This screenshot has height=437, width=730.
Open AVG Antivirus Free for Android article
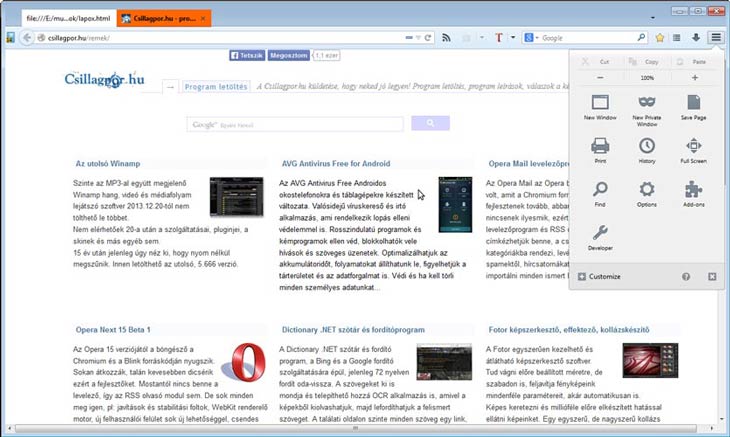point(336,164)
